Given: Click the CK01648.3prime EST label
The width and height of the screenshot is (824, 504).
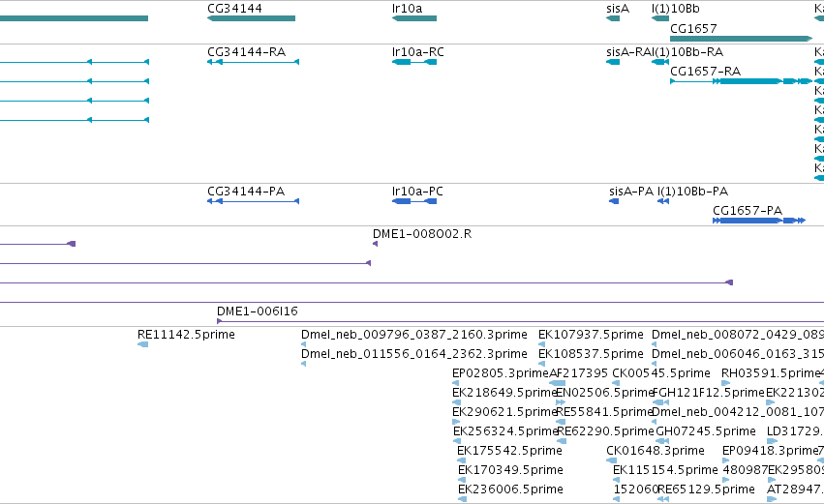Looking at the screenshot, I should point(656,451).
